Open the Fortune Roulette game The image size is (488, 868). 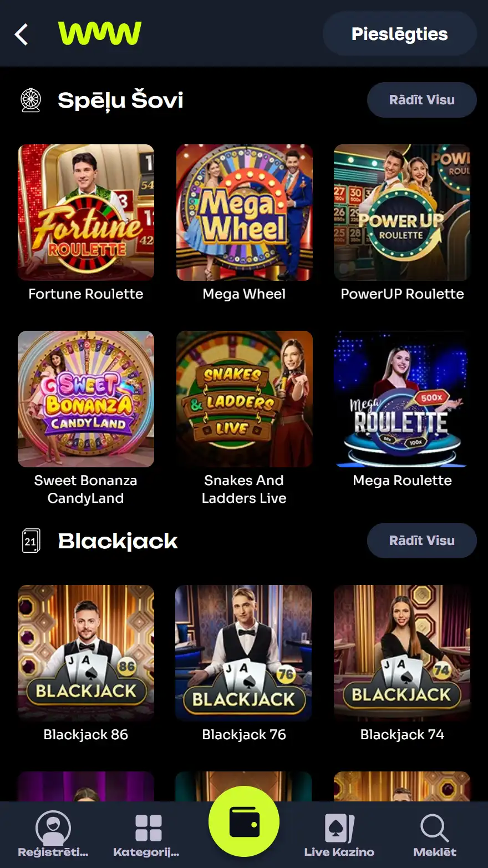point(86,213)
